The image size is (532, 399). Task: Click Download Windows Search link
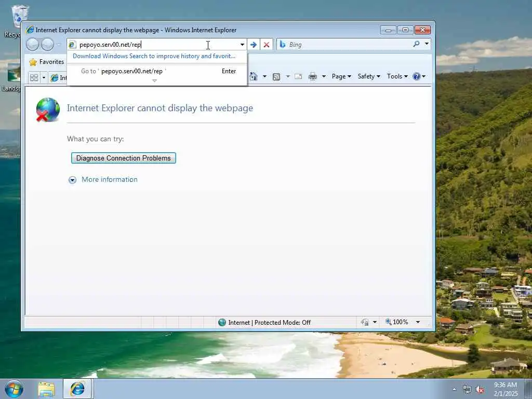tap(154, 56)
